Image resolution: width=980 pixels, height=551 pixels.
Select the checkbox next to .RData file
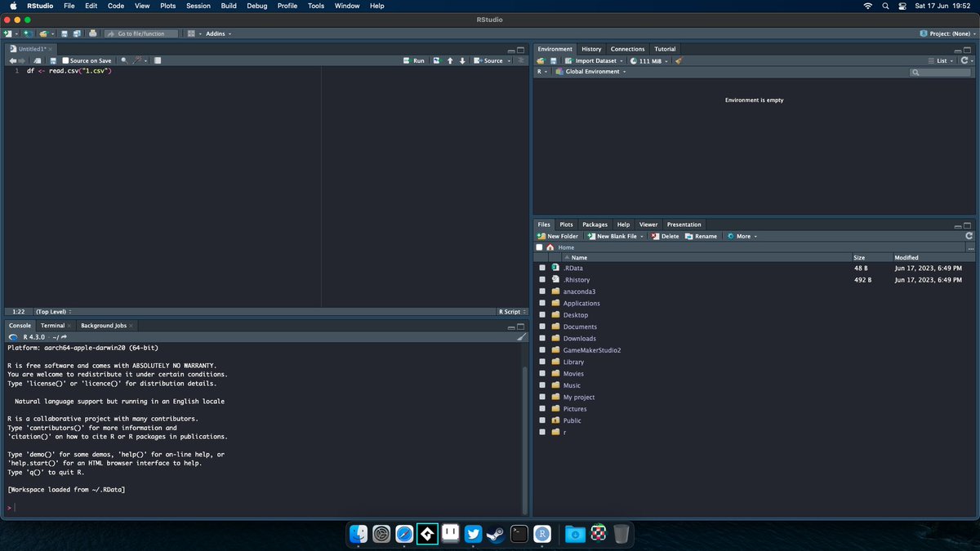(x=542, y=268)
